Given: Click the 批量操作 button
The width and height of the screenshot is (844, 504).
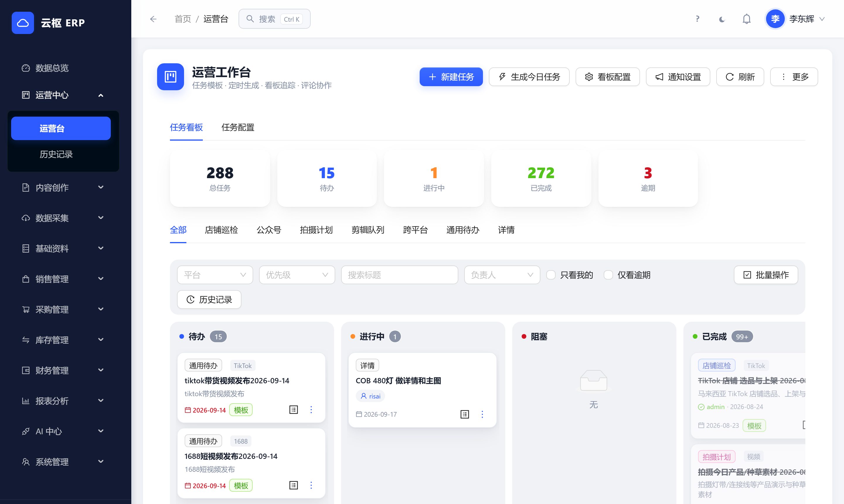Looking at the screenshot, I should [766, 275].
